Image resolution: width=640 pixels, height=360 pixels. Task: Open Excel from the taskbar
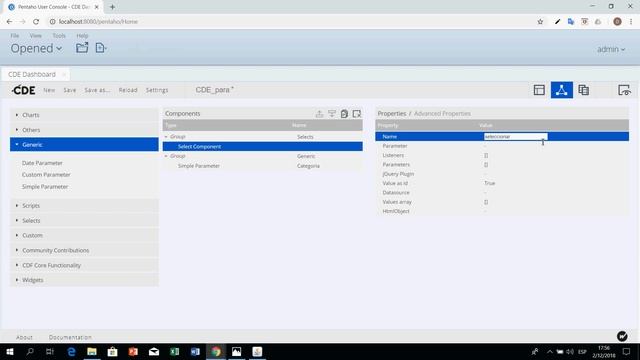(174, 351)
